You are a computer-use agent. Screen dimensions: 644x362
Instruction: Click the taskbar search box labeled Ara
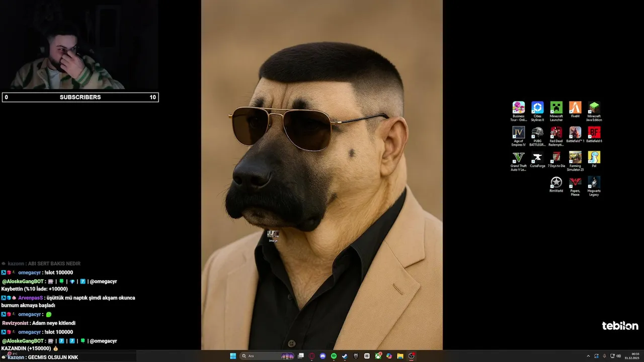point(267,356)
